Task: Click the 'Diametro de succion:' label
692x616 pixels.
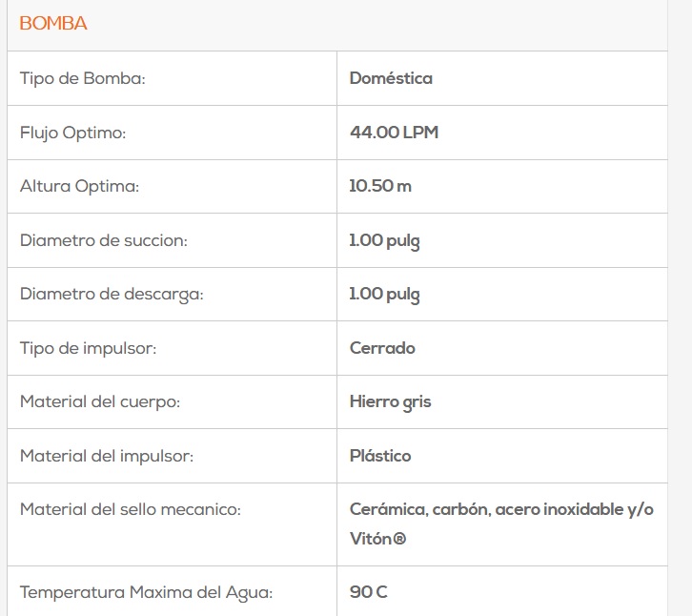Action: click(103, 240)
